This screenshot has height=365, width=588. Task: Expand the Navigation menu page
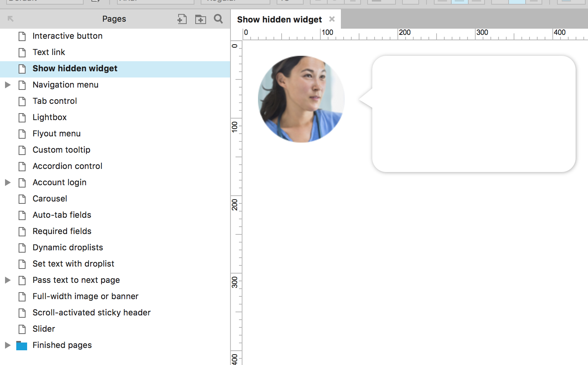pyautogui.click(x=7, y=85)
